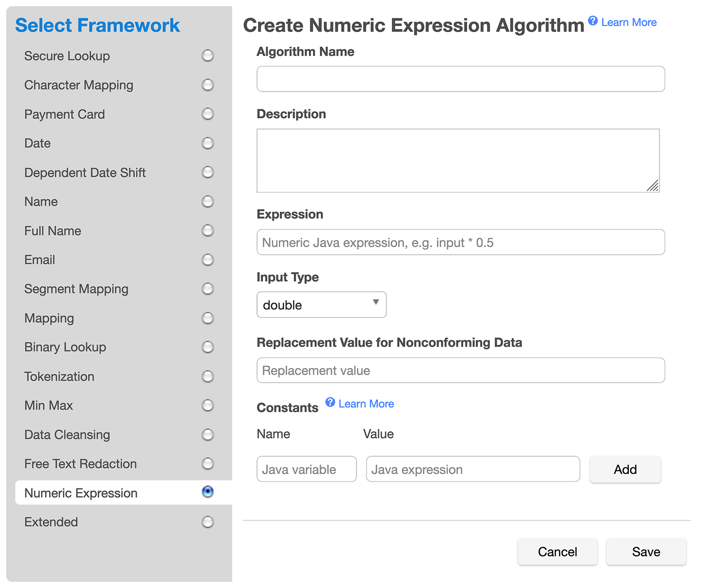Select the Payment Card framework radio button
The width and height of the screenshot is (706, 588).
pos(207,114)
